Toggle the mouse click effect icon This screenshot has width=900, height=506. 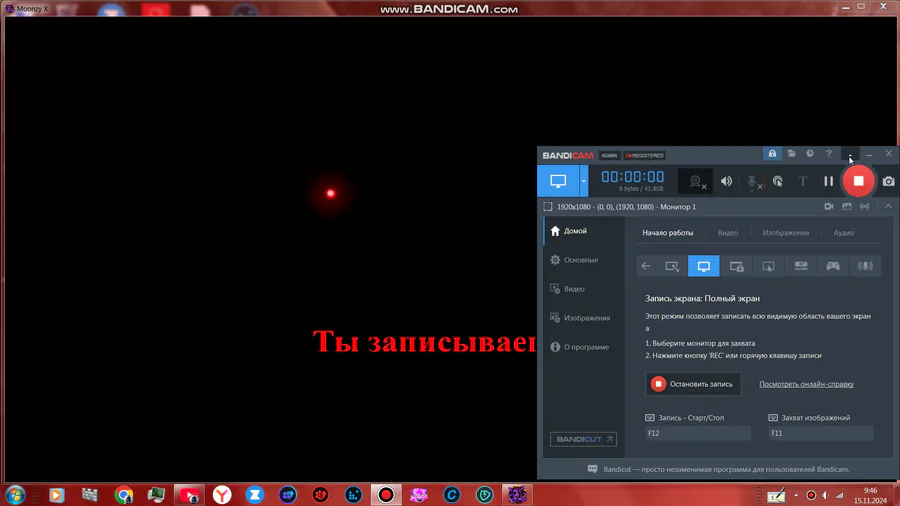click(x=778, y=181)
